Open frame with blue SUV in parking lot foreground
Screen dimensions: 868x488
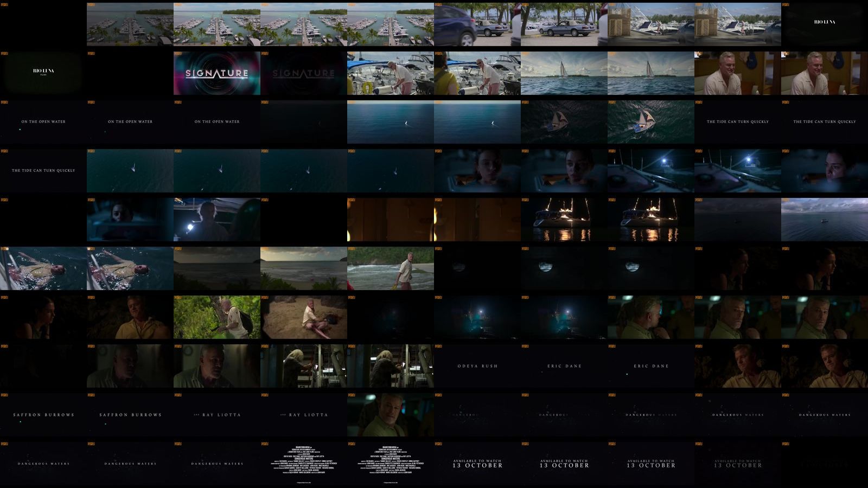[x=477, y=24]
